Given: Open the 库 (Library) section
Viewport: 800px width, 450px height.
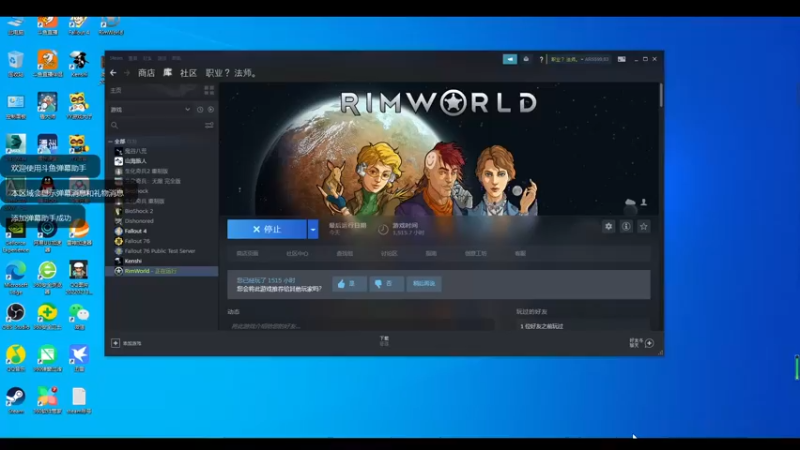Looking at the screenshot, I should [x=167, y=73].
